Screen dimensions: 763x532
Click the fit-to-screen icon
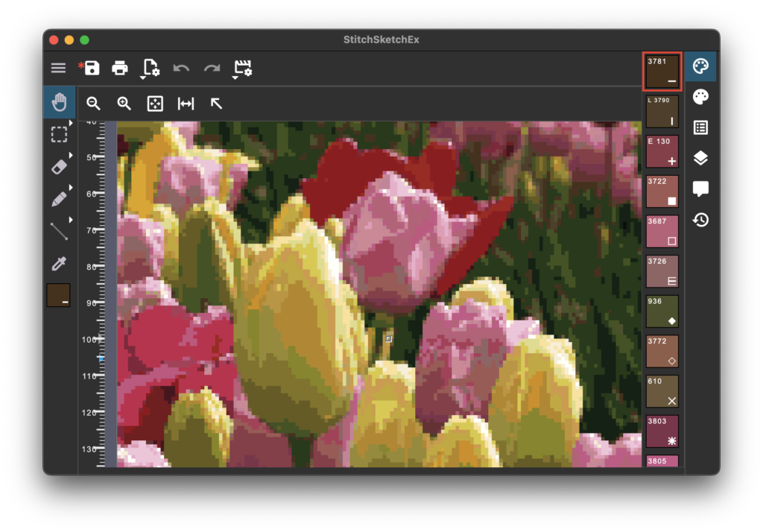pyautogui.click(x=155, y=104)
